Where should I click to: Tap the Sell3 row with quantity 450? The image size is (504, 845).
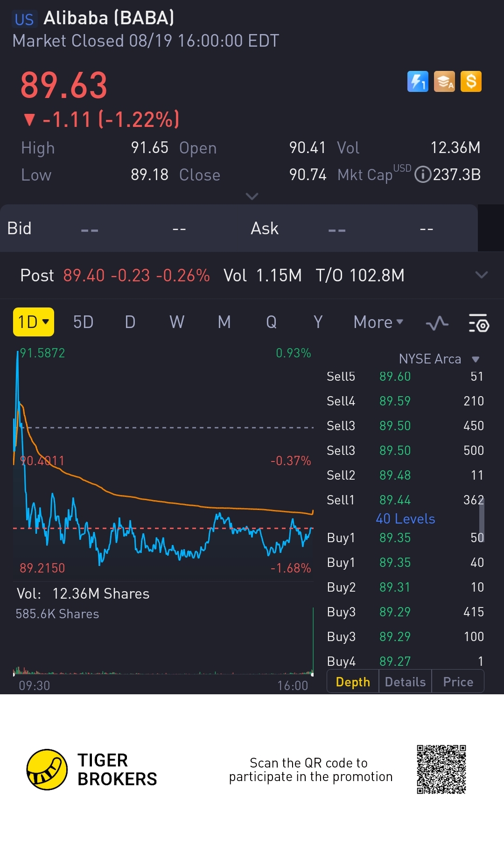tap(405, 426)
